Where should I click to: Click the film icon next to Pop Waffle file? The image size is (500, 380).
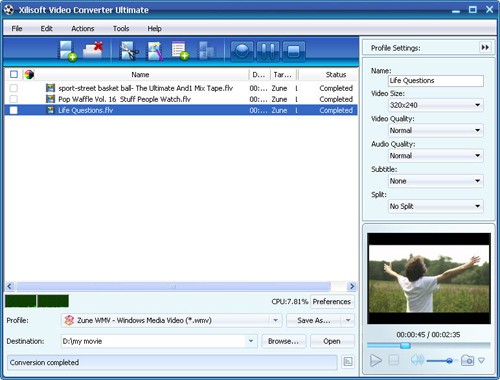click(50, 99)
